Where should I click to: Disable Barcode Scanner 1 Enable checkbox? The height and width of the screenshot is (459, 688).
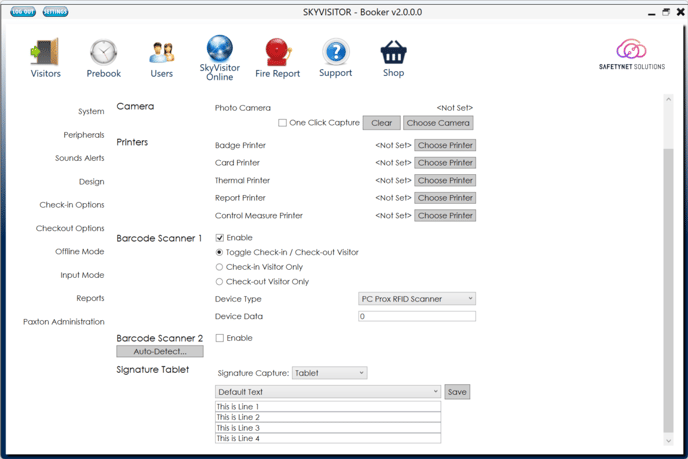220,238
